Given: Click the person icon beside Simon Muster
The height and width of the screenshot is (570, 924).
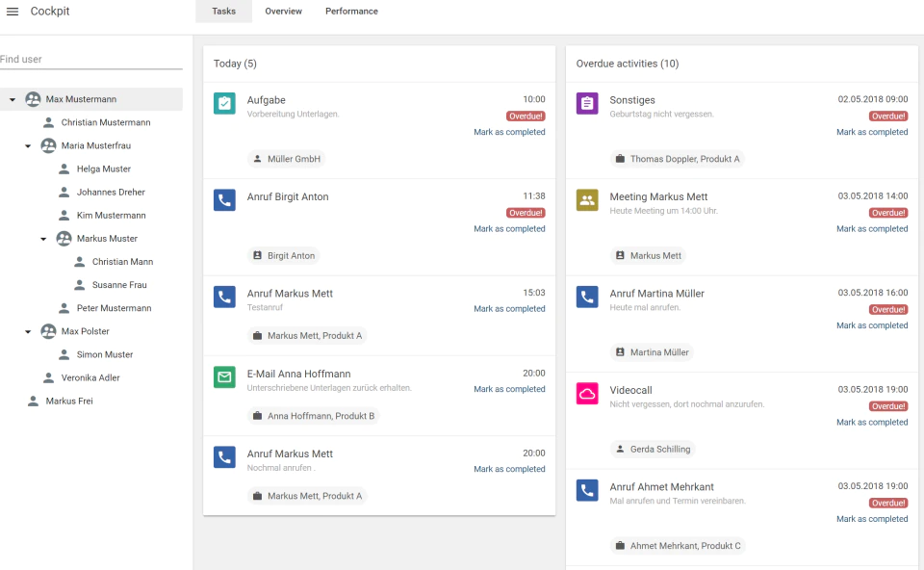Looking at the screenshot, I should (x=64, y=354).
